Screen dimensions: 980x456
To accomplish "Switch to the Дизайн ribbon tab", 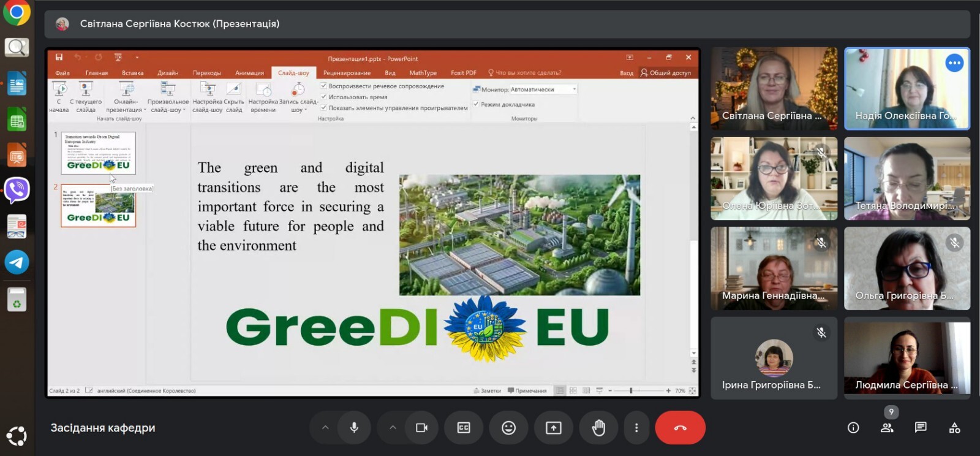I will [168, 73].
